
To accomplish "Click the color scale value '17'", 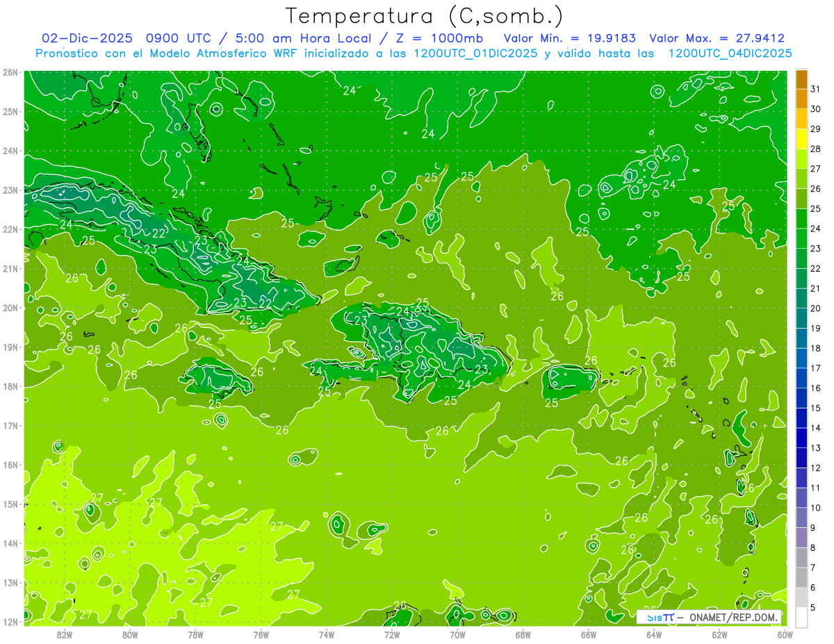I will (x=815, y=368).
